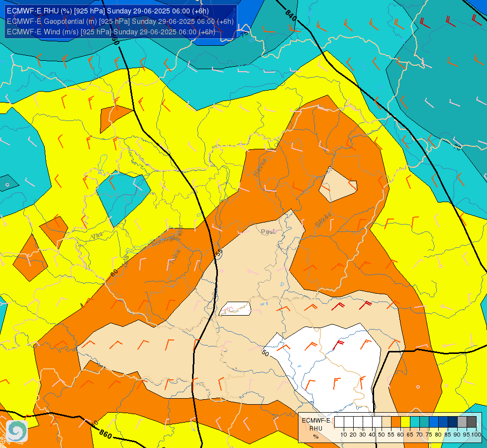Viewport: 487px width, 448px height.
Task: Click the legend tick value 100
Action: pyautogui.click(x=476, y=435)
